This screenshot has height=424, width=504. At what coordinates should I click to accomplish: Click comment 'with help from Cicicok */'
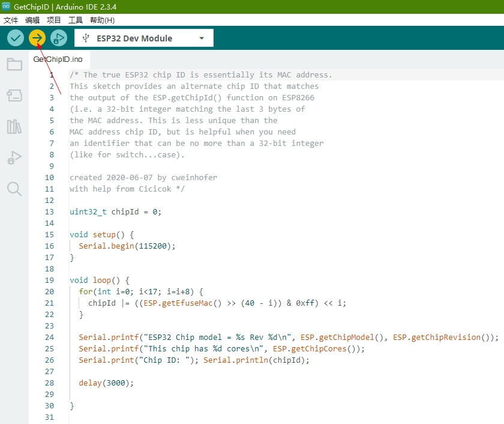127,189
